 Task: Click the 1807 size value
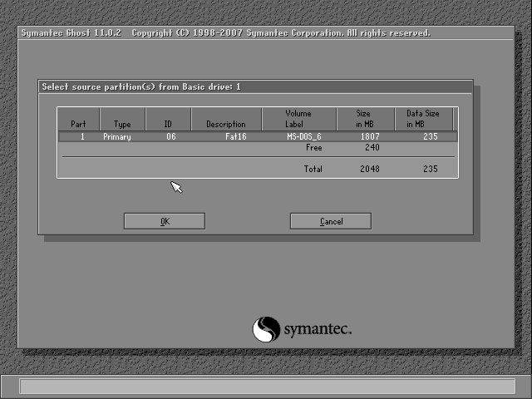[370, 136]
